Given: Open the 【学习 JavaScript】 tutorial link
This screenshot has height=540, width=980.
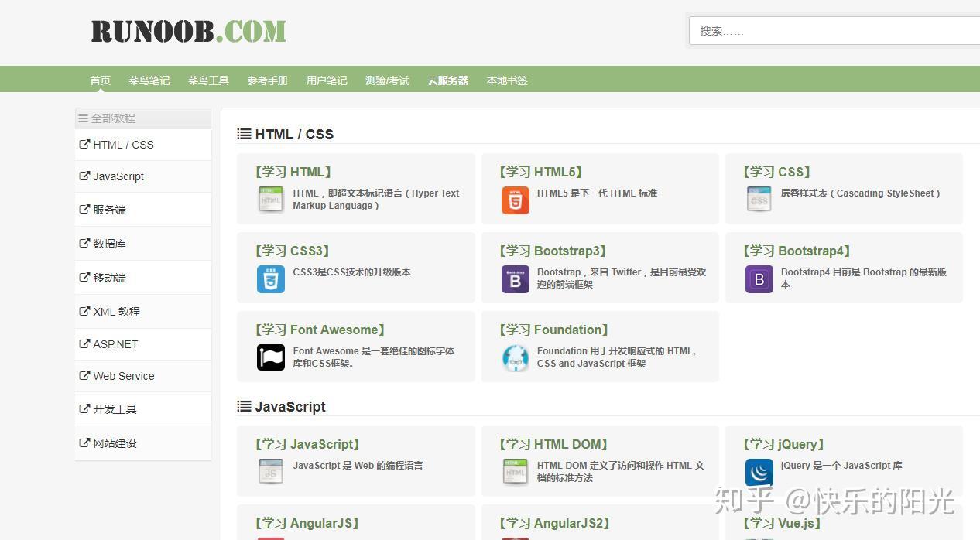Looking at the screenshot, I should pos(307,444).
